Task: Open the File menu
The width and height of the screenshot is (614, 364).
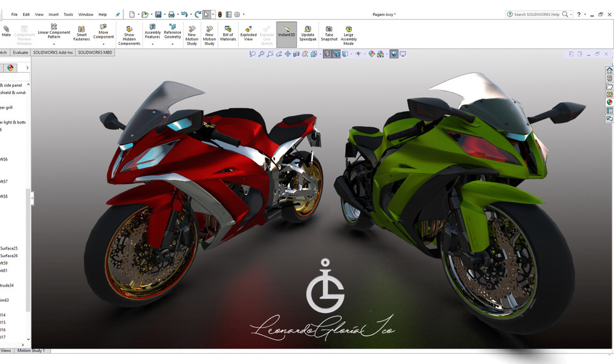Action: [15, 15]
